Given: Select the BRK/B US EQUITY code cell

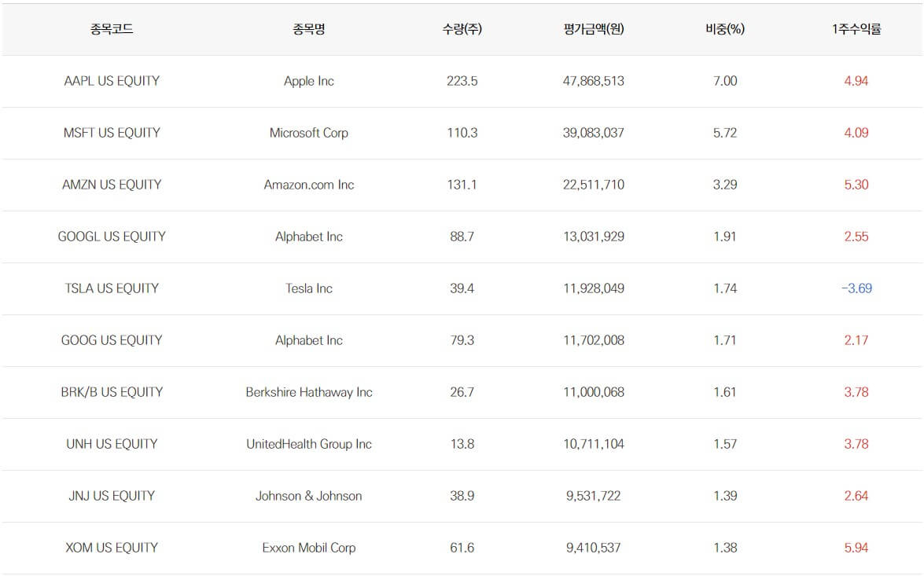Looking at the screenshot, I should coord(112,391).
